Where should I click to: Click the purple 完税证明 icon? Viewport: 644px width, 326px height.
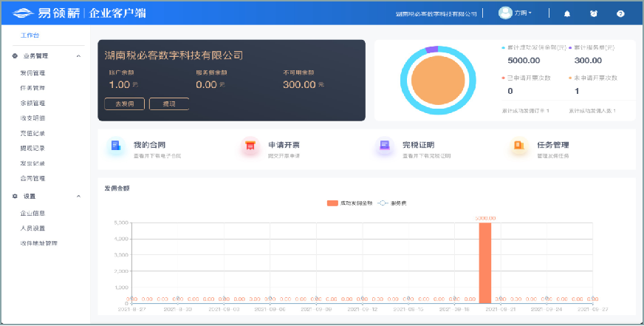click(x=385, y=146)
